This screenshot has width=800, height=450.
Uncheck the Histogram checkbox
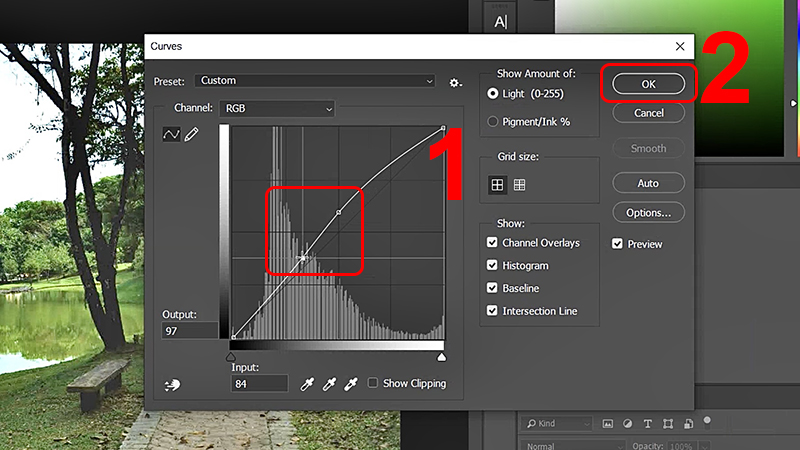[492, 265]
